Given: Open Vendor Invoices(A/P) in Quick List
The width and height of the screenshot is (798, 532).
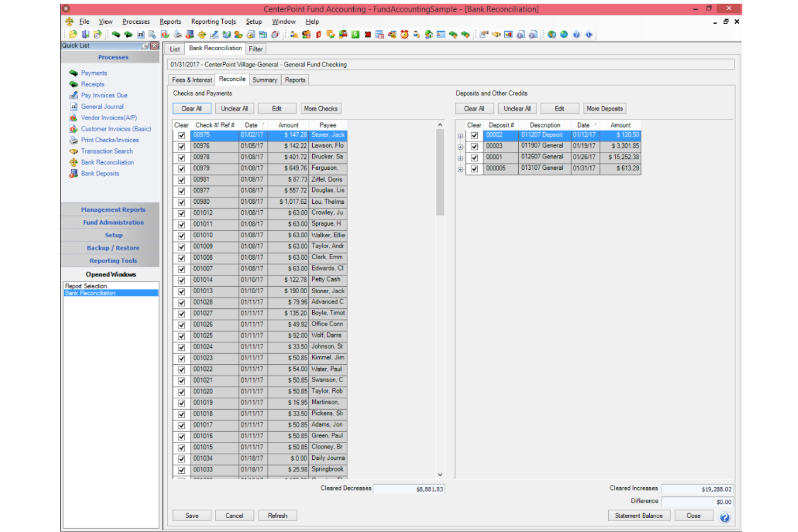Looking at the screenshot, I should pos(109,118).
